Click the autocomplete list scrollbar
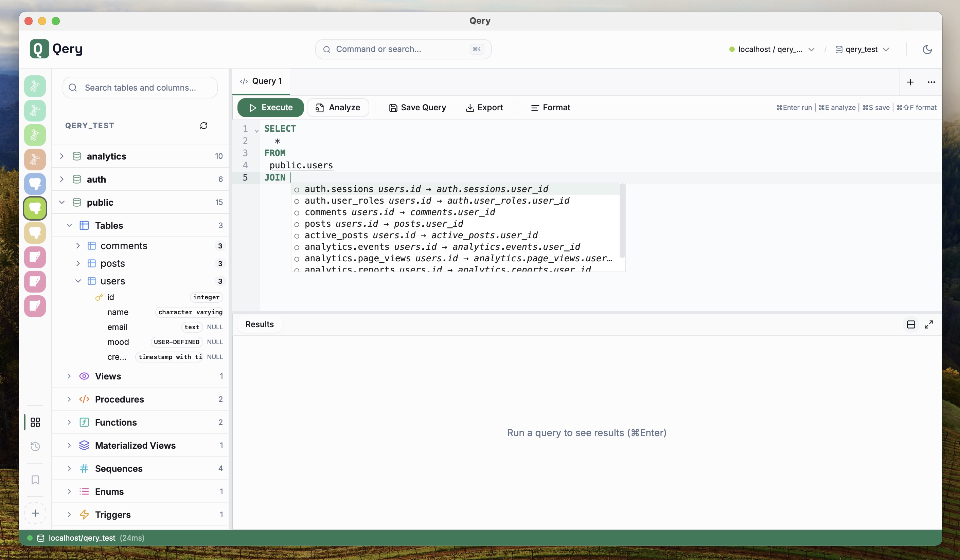Screen dimensions: 960x560 [622, 221]
